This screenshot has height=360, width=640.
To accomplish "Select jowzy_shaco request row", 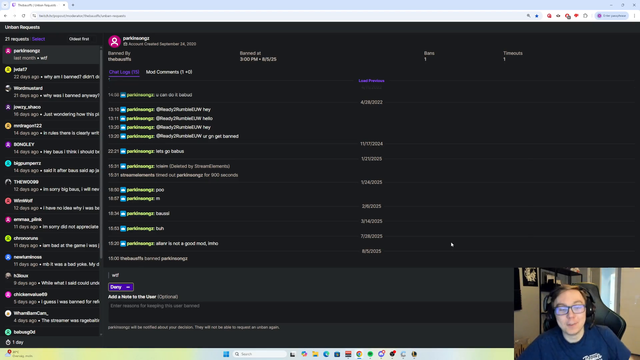I will pyautogui.click(x=51, y=111).
